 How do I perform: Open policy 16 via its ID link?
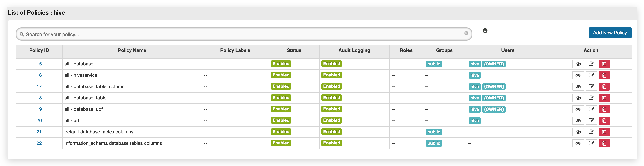pos(39,75)
